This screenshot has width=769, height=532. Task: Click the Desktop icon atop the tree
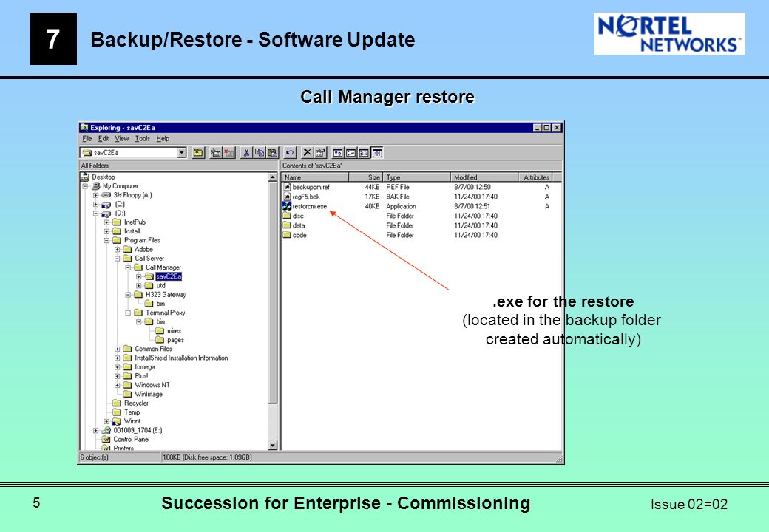pos(85,177)
